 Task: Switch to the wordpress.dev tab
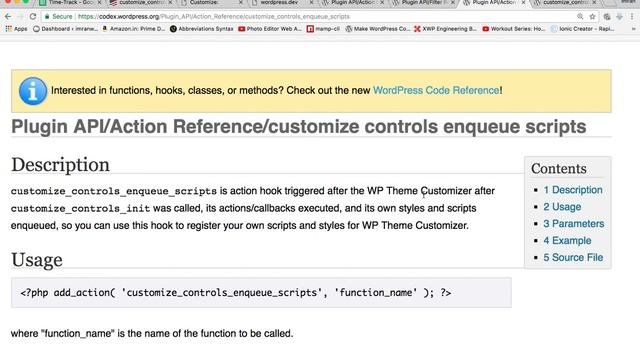[x=281, y=2]
